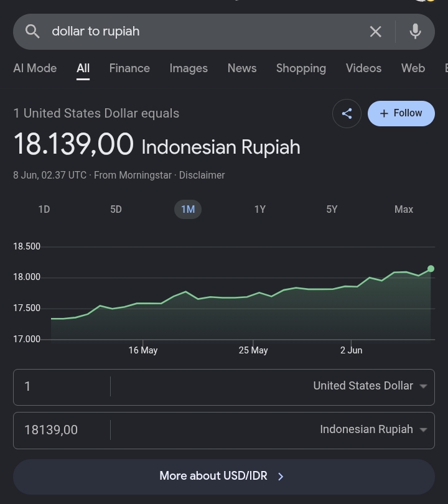Share the exchange rate via share icon
This screenshot has height=504, width=448.
[x=347, y=113]
